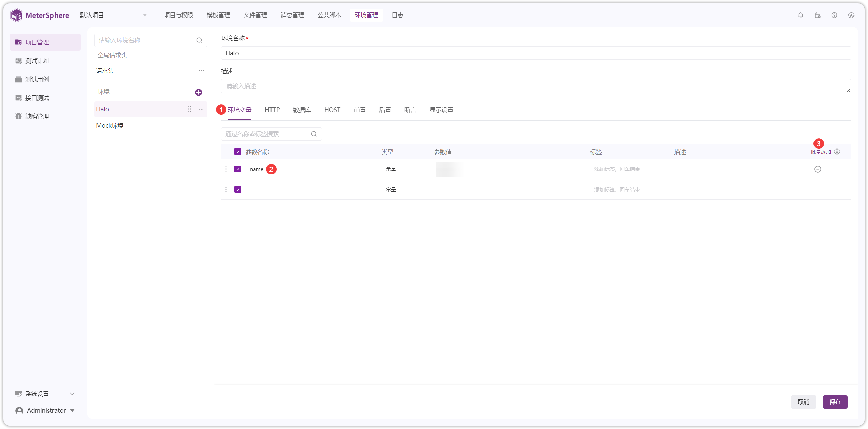Expand the 系统设置 menu

(x=45, y=394)
